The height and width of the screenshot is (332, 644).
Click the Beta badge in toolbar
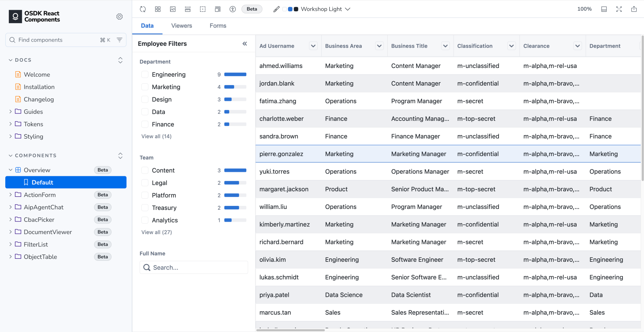pyautogui.click(x=252, y=9)
